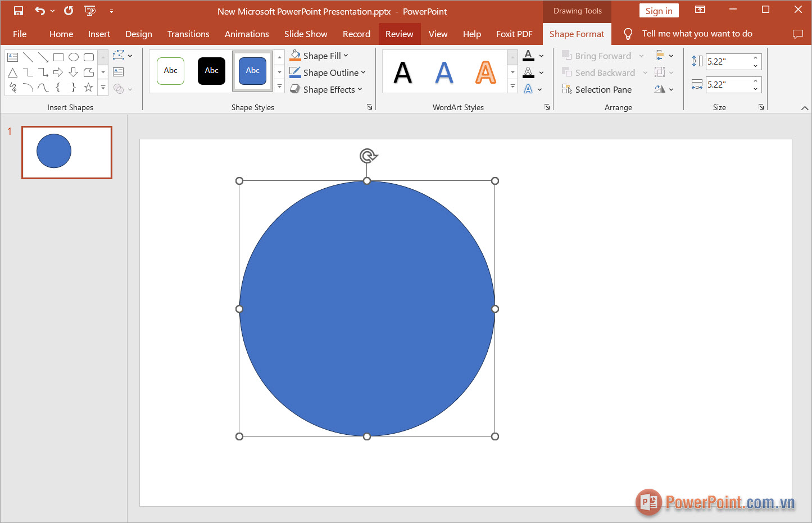The width and height of the screenshot is (812, 523).
Task: Click the Sign in button
Action: [x=659, y=11]
